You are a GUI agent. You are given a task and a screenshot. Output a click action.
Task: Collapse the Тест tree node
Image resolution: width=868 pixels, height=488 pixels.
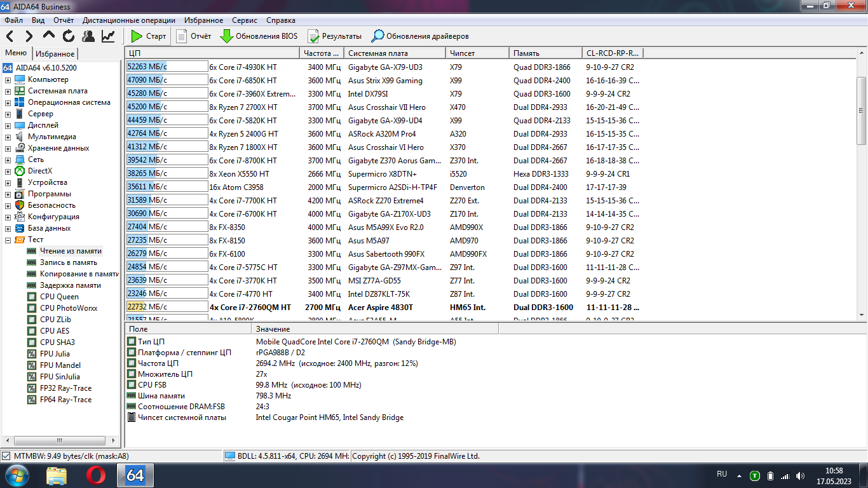coord(8,240)
